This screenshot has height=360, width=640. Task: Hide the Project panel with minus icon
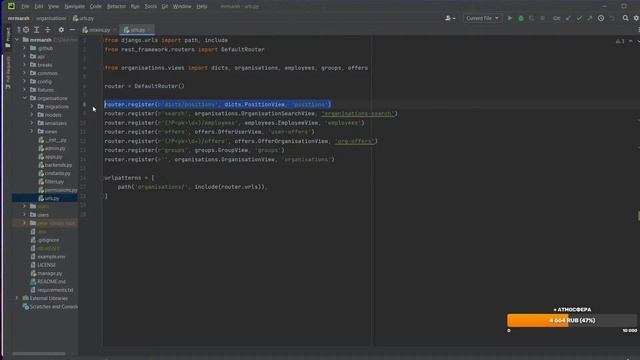tap(72, 30)
